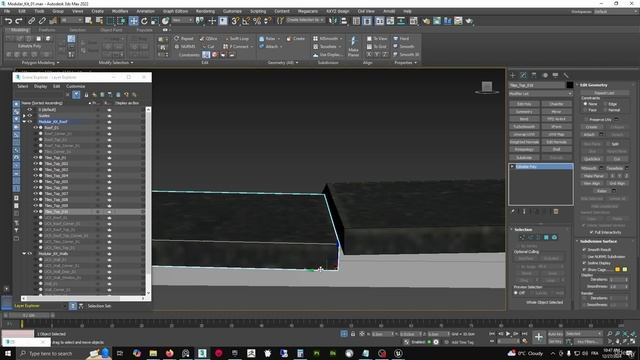Open the Modify Selection panel dropdown

(116, 62)
